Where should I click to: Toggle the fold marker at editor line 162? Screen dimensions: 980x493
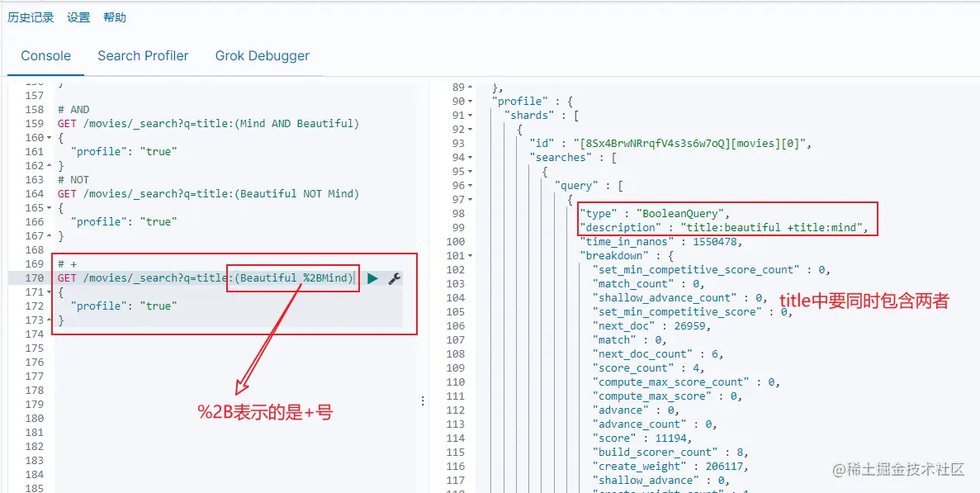[x=49, y=166]
